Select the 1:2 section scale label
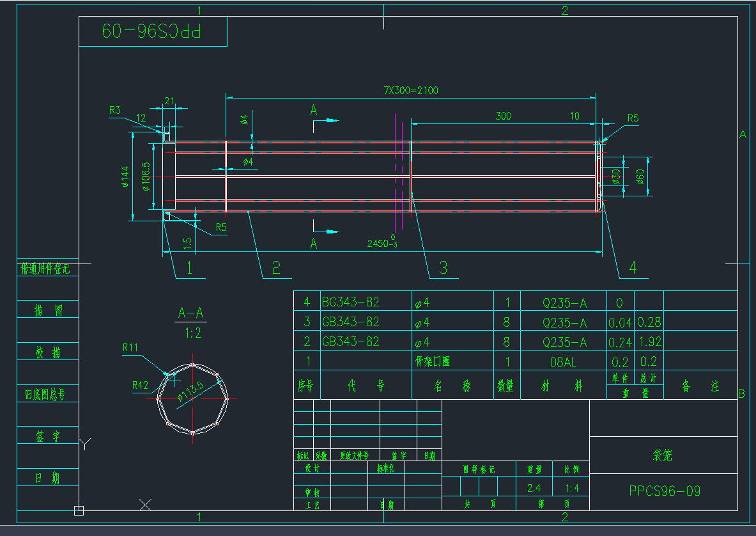756x536 pixels. (193, 333)
